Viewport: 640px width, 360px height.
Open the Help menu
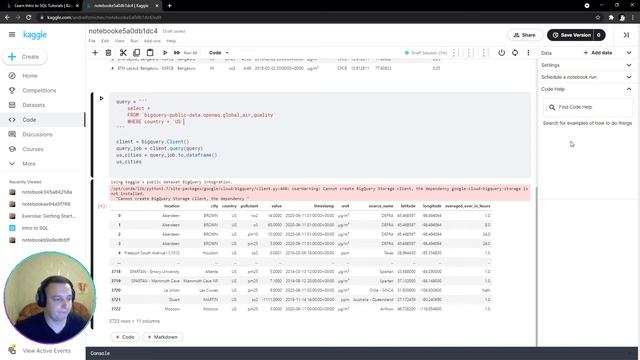point(171,41)
